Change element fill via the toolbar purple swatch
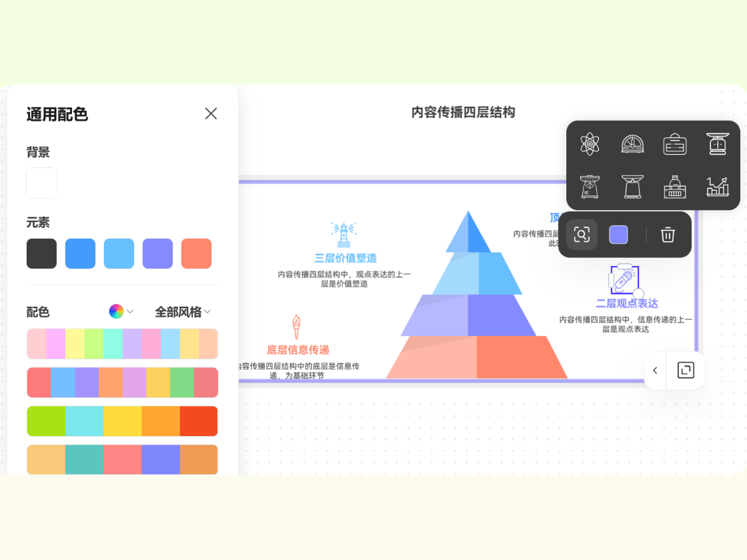This screenshot has width=747, height=560. click(x=618, y=235)
